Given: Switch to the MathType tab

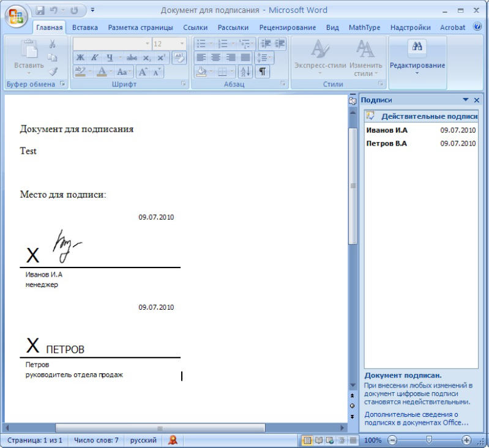Looking at the screenshot, I should [364, 28].
